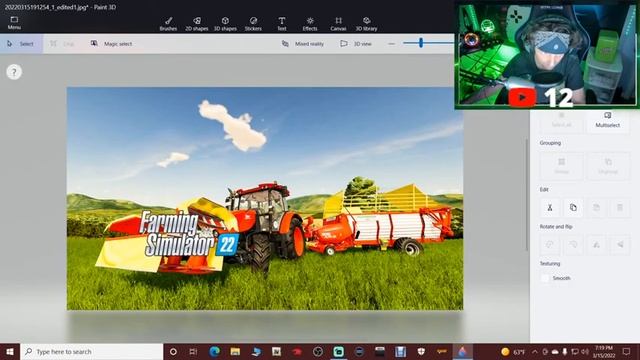Open the Canvas tab
Image resolution: width=640 pixels, height=360 pixels.
338,24
